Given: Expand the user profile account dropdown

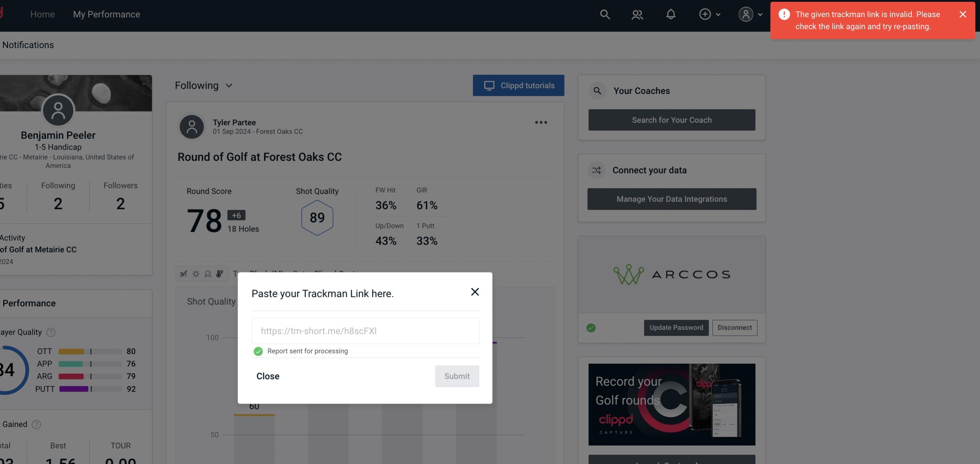Looking at the screenshot, I should pos(750,14).
